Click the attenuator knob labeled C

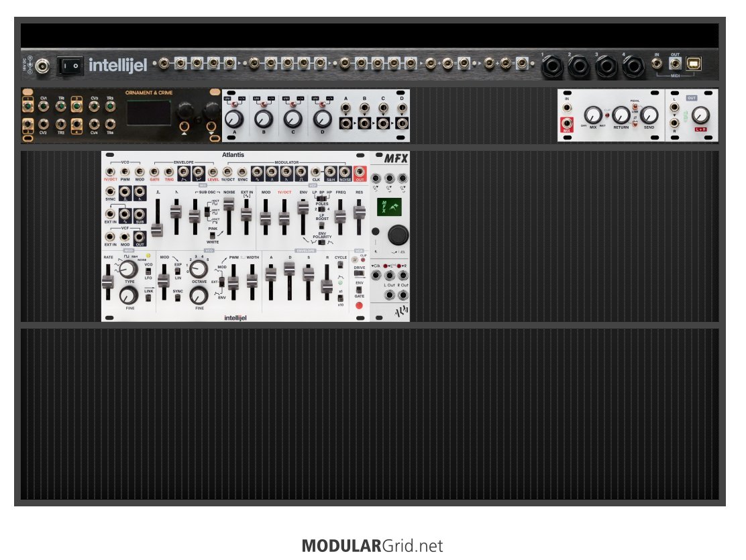(292, 119)
